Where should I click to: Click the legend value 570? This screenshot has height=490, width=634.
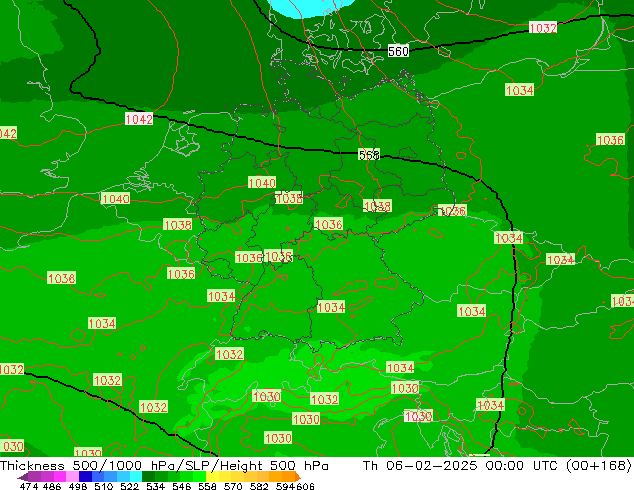pos(233,486)
